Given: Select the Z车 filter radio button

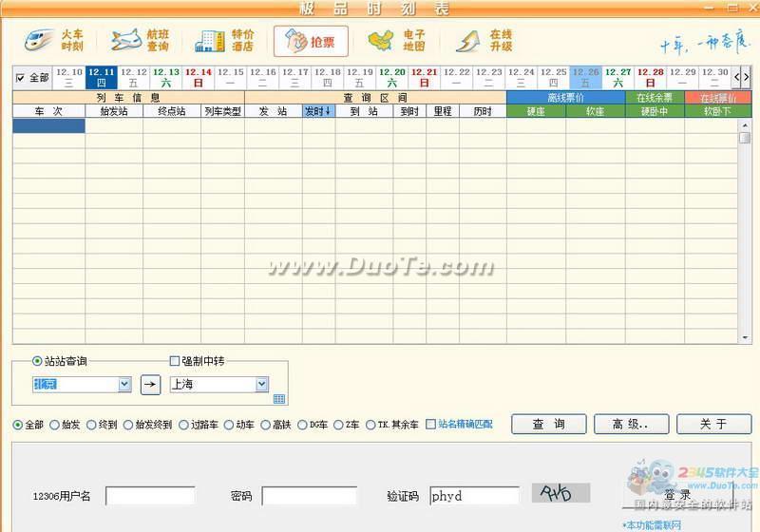Looking at the screenshot, I should [x=338, y=425].
